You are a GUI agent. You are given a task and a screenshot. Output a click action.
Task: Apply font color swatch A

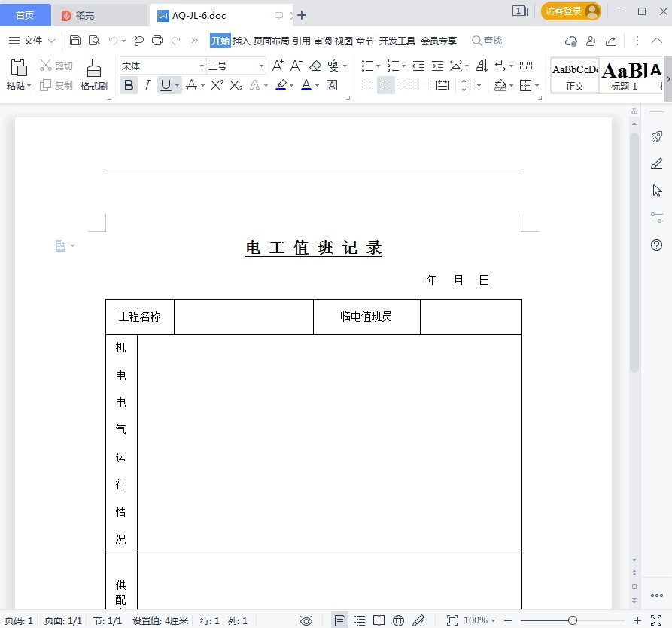(x=306, y=85)
